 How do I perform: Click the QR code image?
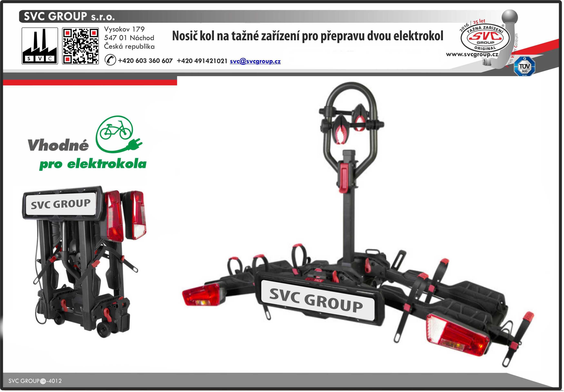80,46
